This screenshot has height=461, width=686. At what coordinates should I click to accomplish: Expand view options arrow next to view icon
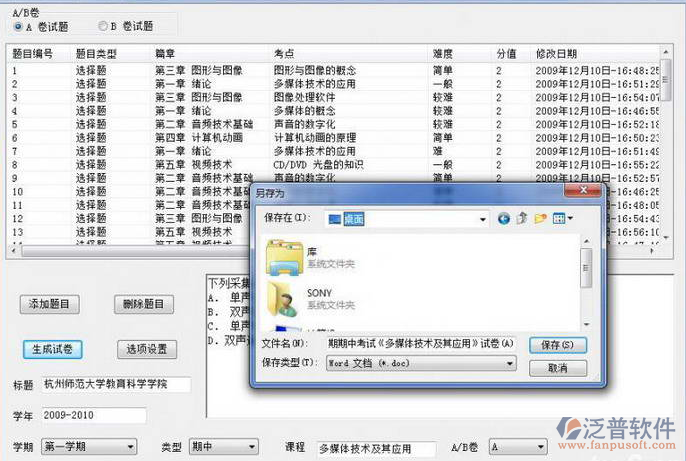pos(570,218)
